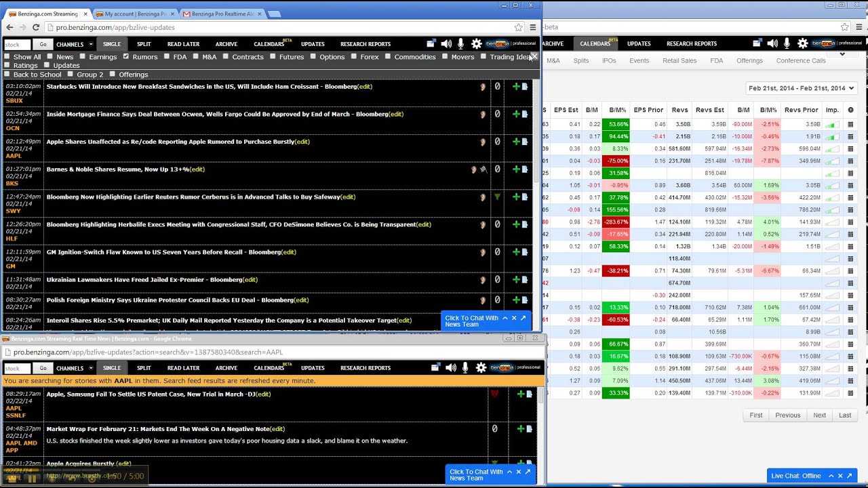Open the SBUX ticker link
Screen dimensions: 868x488
[14, 100]
